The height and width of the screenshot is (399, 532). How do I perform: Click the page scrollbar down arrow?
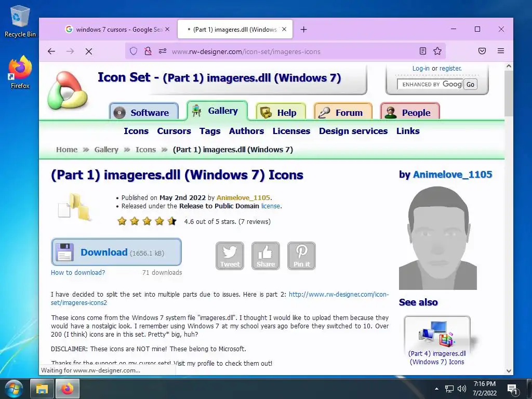click(x=509, y=371)
